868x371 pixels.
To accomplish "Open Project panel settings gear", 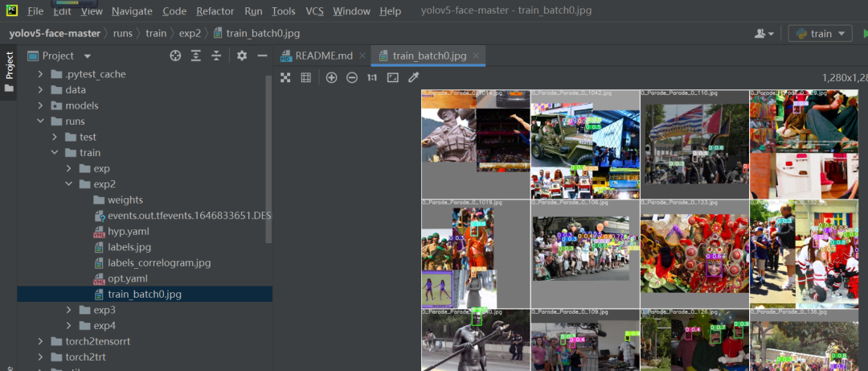I will pos(242,56).
